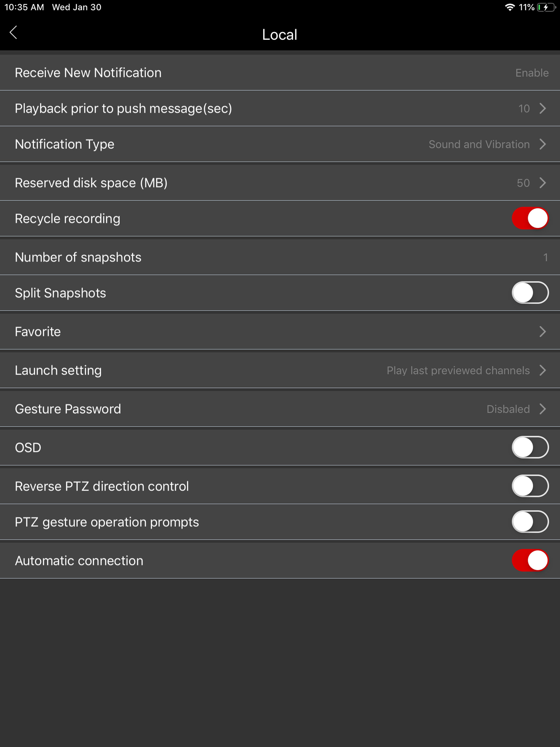
Task: Tap the battery charging icon
Action: [546, 7]
